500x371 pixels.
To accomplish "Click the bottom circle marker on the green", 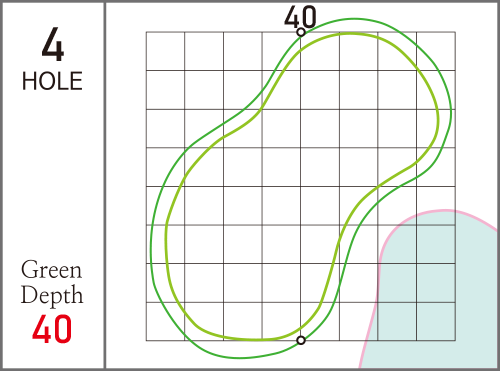I will point(301,340).
